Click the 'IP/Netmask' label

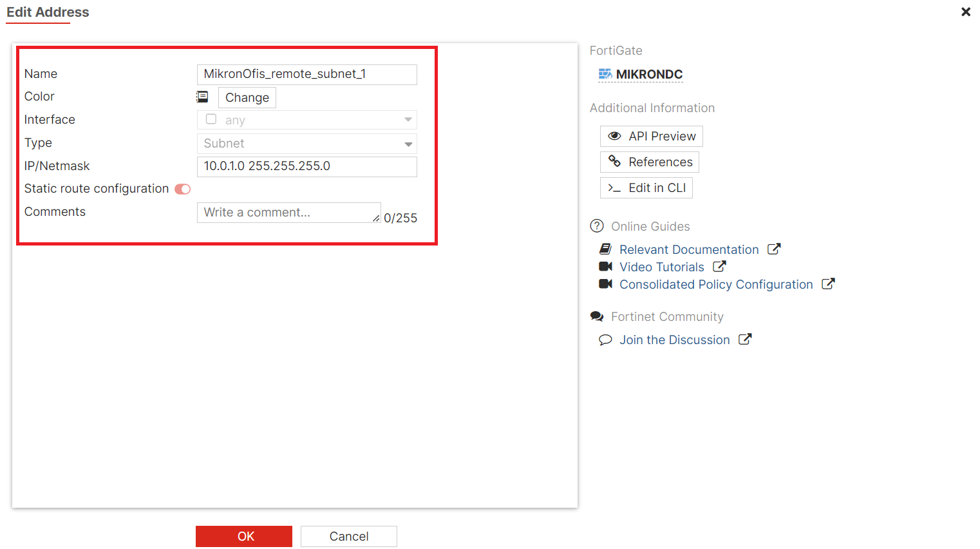57,166
